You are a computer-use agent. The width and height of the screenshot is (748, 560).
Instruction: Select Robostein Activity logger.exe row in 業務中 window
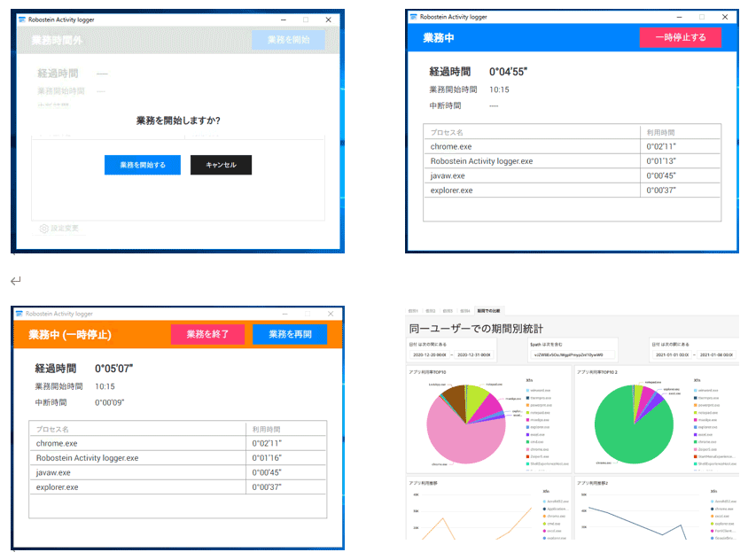(x=572, y=161)
